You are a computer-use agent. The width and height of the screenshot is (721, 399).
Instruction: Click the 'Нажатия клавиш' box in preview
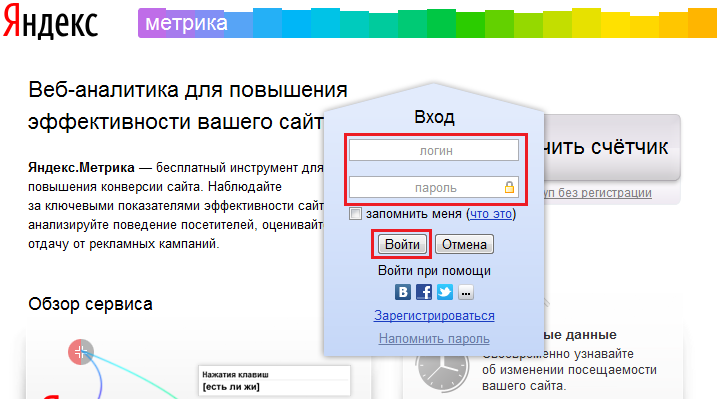coord(275,381)
